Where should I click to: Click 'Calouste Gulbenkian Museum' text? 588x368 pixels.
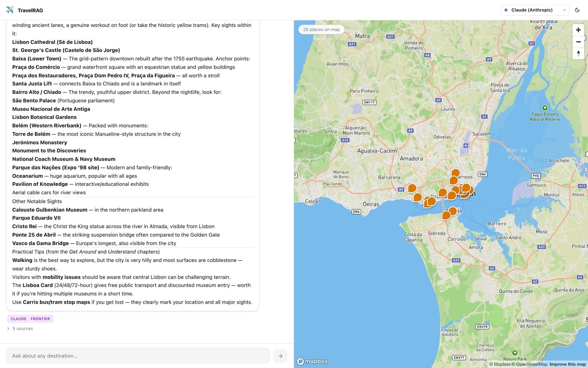click(x=50, y=210)
